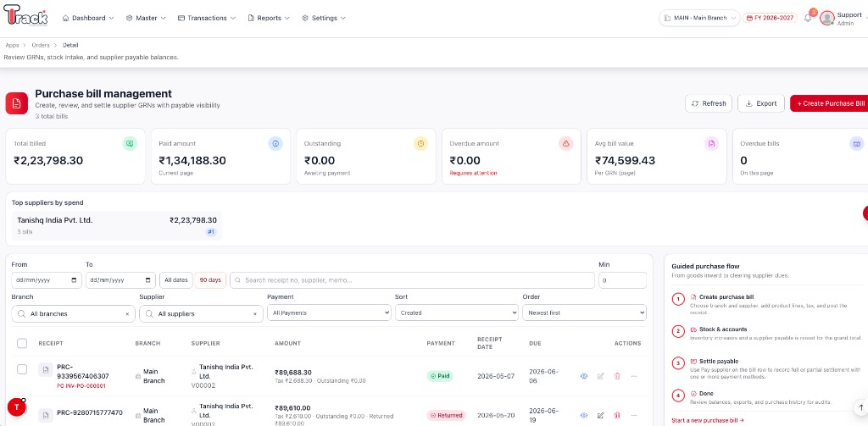The height and width of the screenshot is (426, 868).
Task: Open the notification bell icon
Action: click(808, 19)
